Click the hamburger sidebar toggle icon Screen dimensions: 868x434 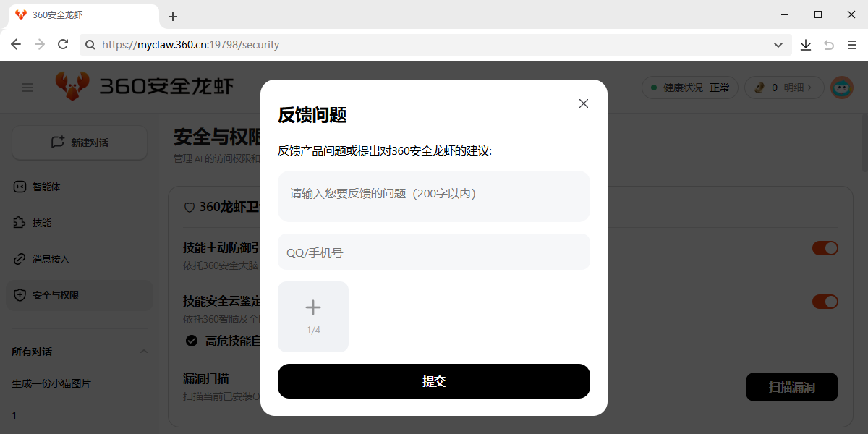tap(27, 88)
